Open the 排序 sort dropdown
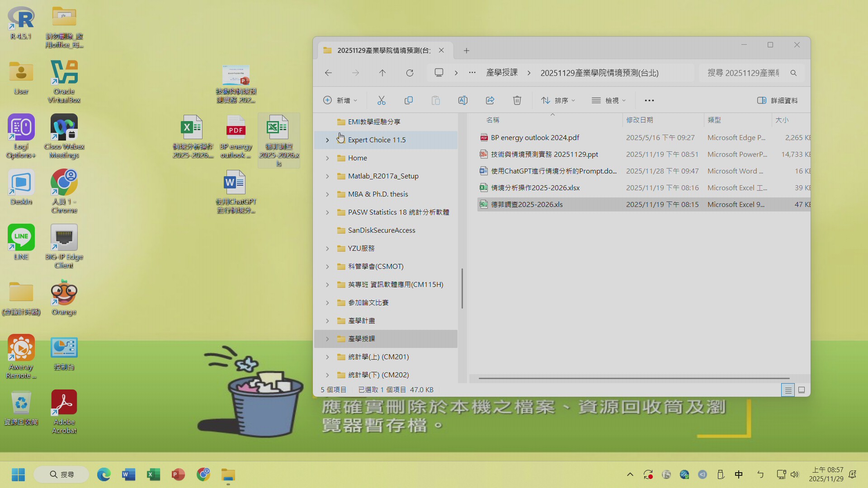 pyautogui.click(x=558, y=100)
